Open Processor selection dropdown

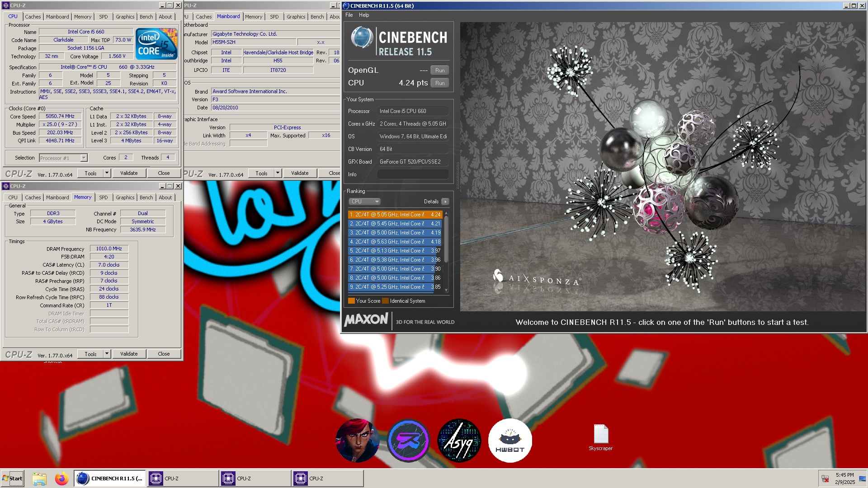pos(84,158)
